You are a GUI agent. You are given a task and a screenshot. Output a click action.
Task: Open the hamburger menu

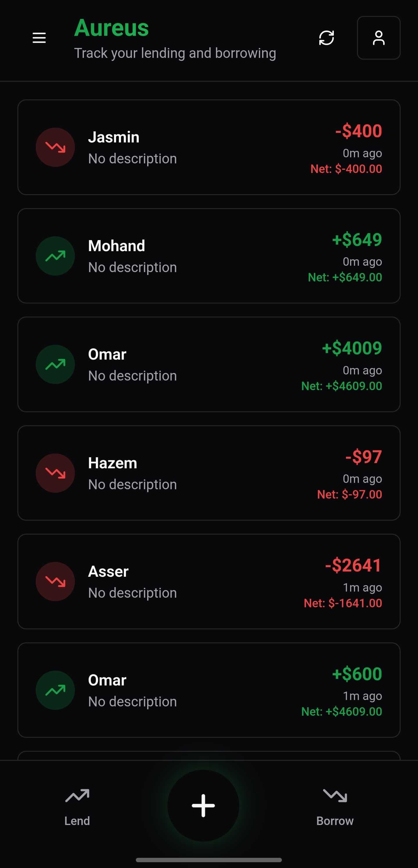coord(39,38)
